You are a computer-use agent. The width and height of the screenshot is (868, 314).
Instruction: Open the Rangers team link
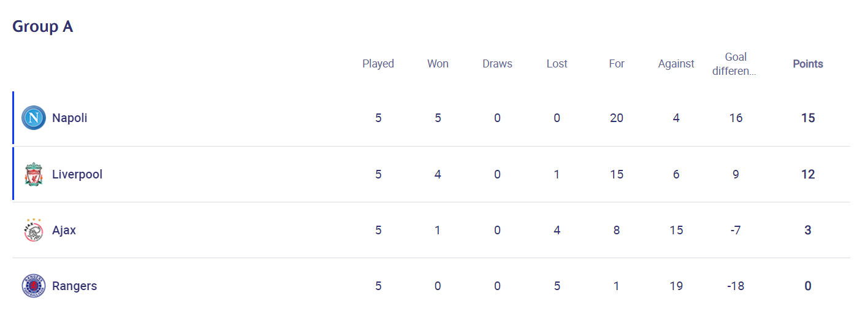click(x=74, y=286)
